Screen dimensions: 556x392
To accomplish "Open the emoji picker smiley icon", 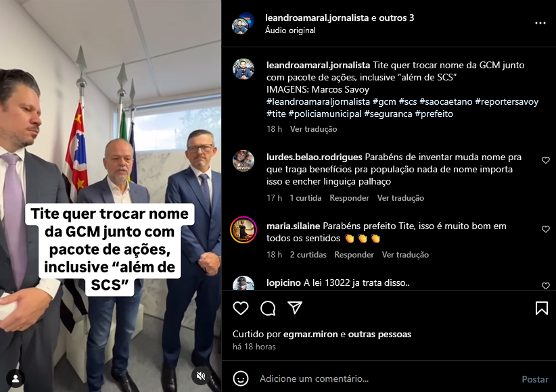I will coord(241,378).
